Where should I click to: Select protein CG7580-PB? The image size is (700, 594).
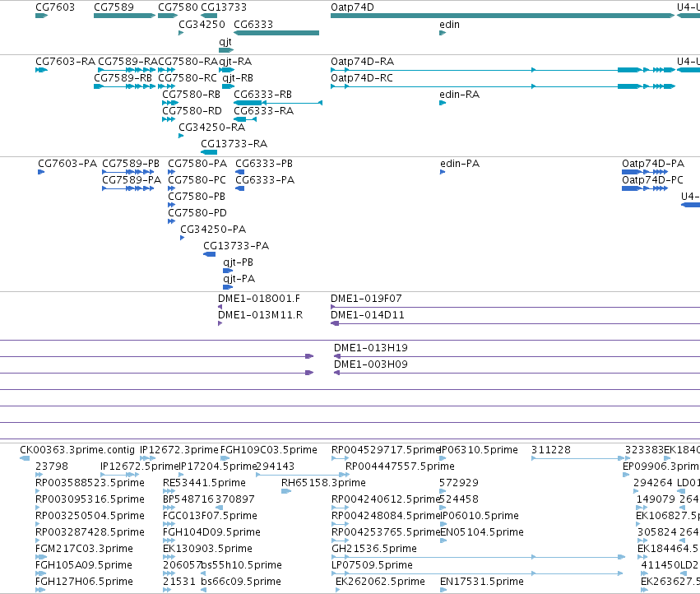(x=197, y=197)
